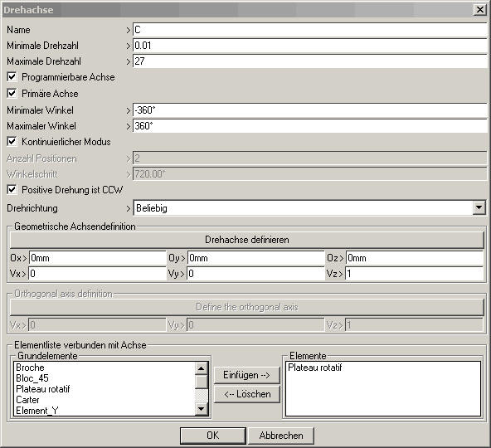Confirm the dialog with OK
Screen dimensions: 491x448
click(213, 436)
